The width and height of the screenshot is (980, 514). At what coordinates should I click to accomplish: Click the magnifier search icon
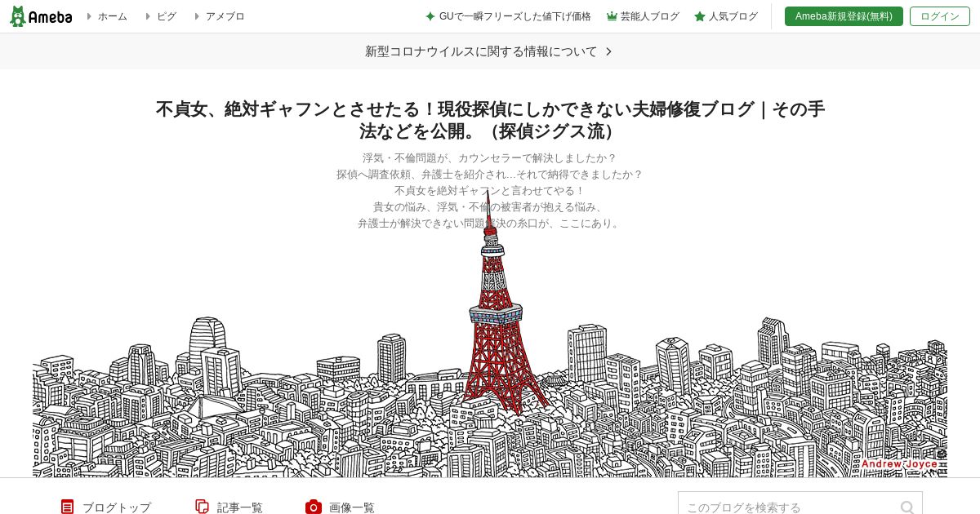pos(907,507)
